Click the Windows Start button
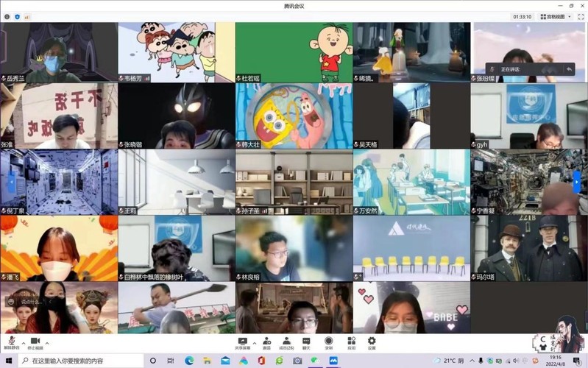 click(x=8, y=361)
